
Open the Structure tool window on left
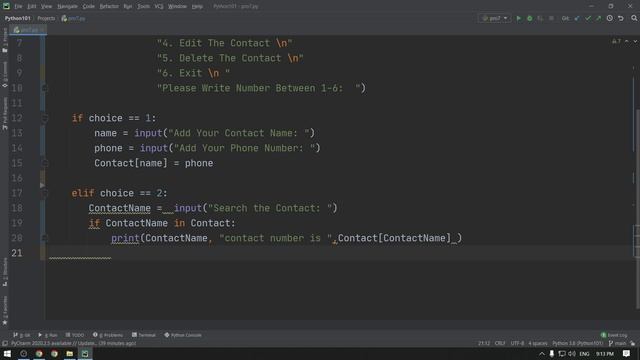[4, 271]
